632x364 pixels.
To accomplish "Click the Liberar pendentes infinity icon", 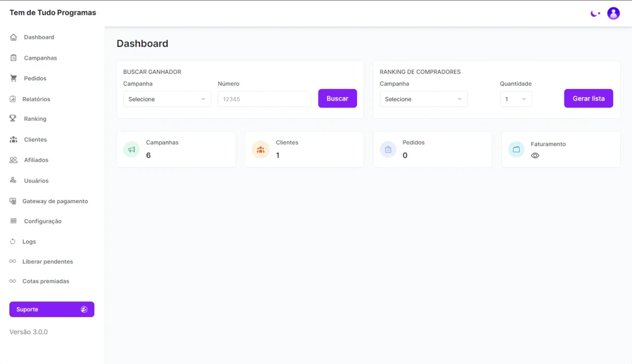I will [13, 261].
